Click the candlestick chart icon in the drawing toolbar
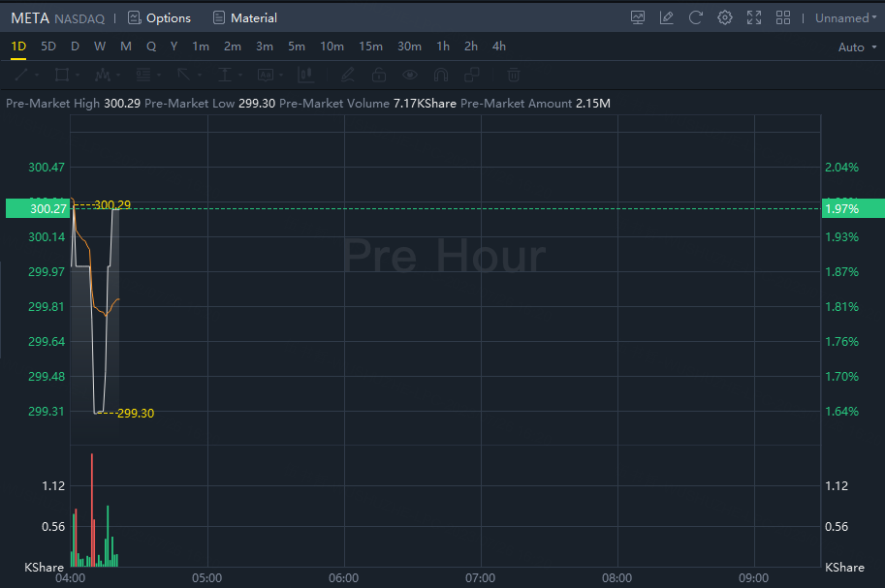Image resolution: width=885 pixels, height=588 pixels. coord(306,75)
